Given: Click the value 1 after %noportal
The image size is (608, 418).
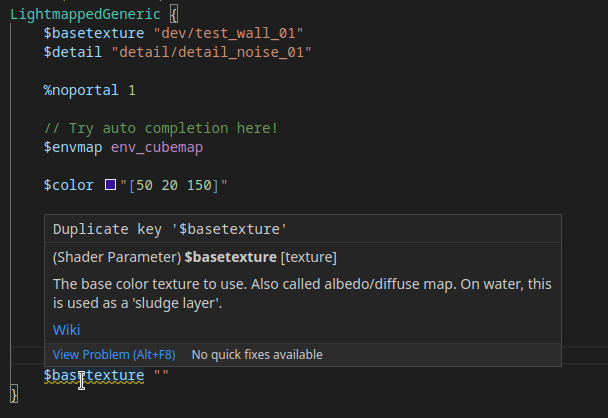Looking at the screenshot, I should 132,90.
